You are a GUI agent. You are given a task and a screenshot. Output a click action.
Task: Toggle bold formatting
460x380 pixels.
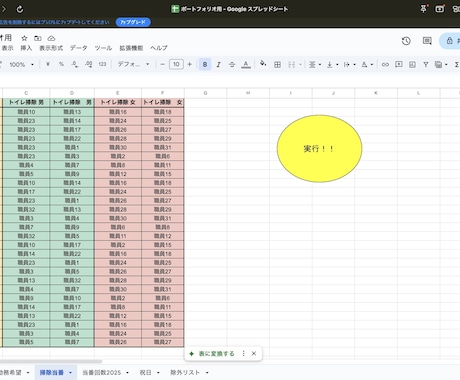[x=205, y=64]
